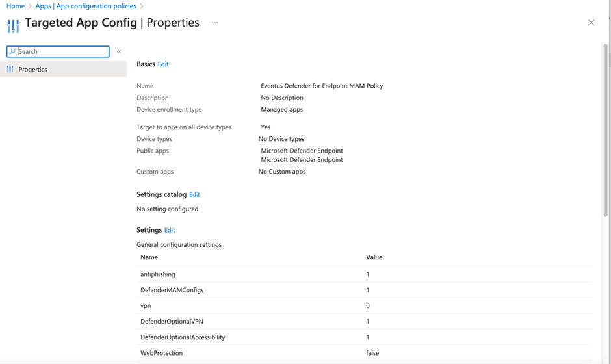Click the WebProtection value false

point(372,353)
